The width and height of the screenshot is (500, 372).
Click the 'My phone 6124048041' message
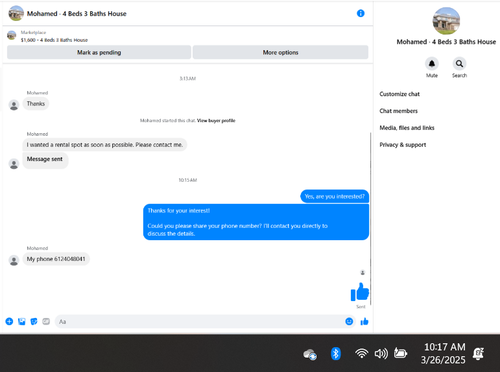coord(56,259)
